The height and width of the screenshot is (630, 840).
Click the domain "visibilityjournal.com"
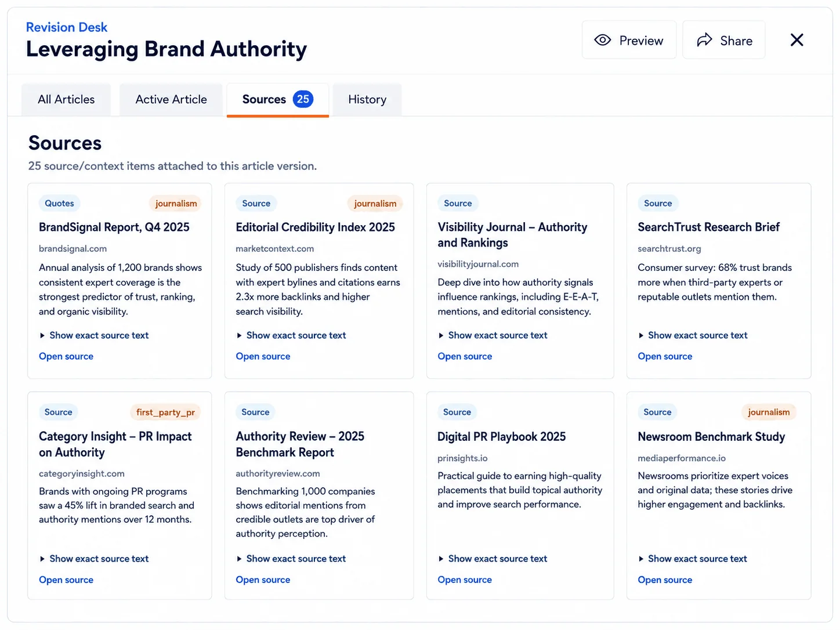tap(478, 264)
